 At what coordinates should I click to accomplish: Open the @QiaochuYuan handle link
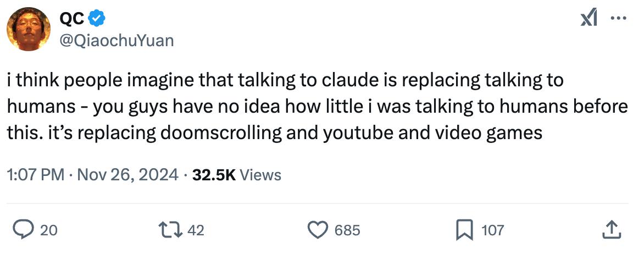(x=116, y=40)
